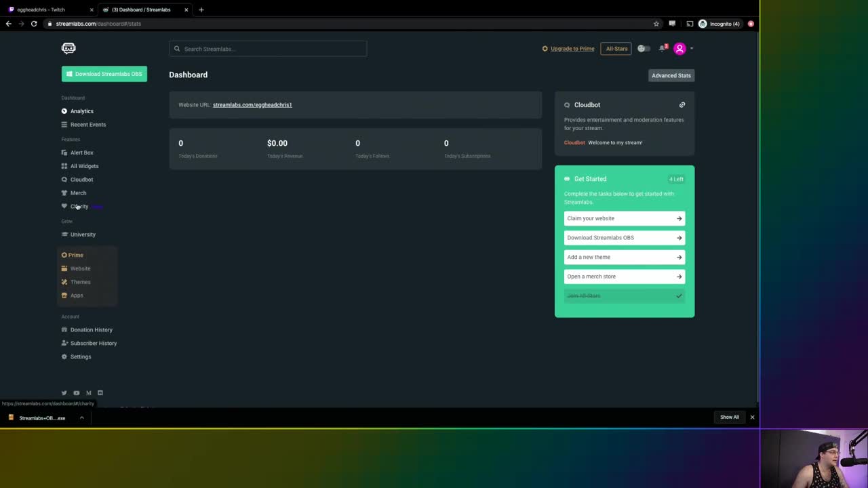Open Alert Box in sidebar
Viewport: 868px width, 488px height.
(81, 152)
